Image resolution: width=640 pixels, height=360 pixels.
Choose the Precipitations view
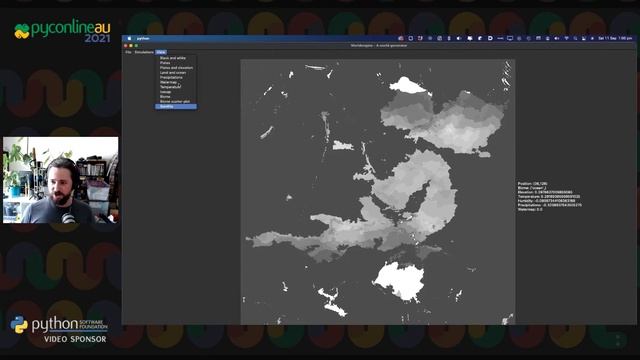[x=176, y=78]
